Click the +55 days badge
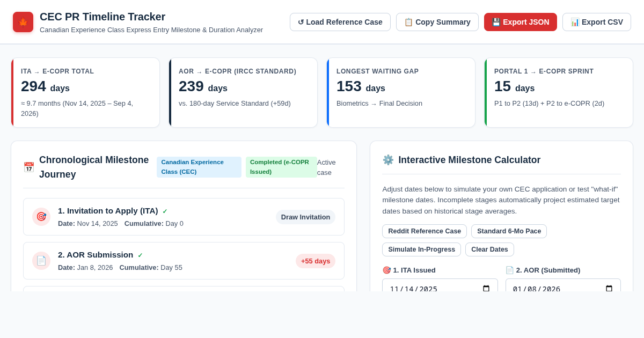 316,261
